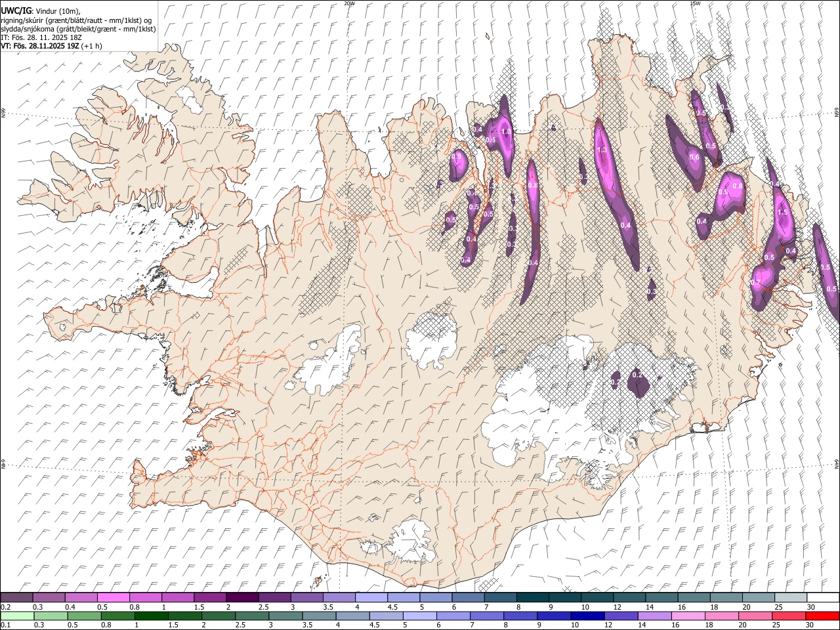Click the '0.2' label in the snow legend
The image size is (840, 630).
[6, 607]
